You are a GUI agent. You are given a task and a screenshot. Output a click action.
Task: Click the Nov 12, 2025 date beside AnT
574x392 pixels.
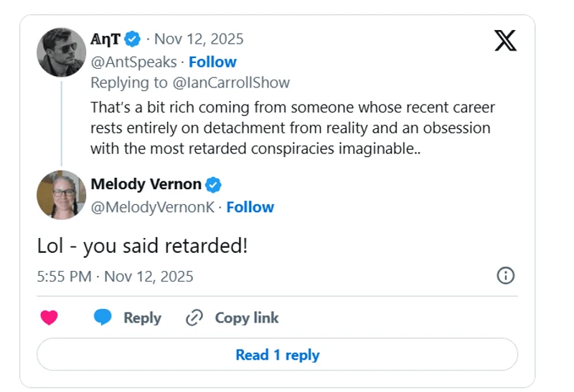tap(199, 39)
